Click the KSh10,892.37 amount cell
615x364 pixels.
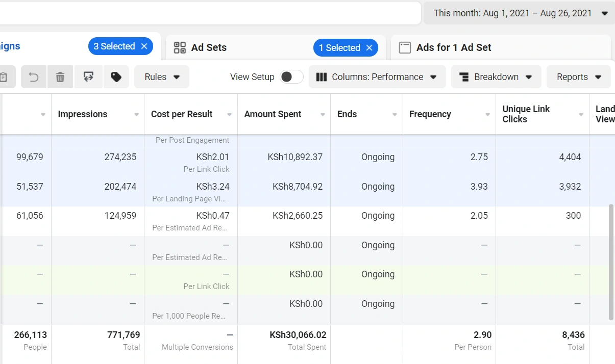point(295,157)
